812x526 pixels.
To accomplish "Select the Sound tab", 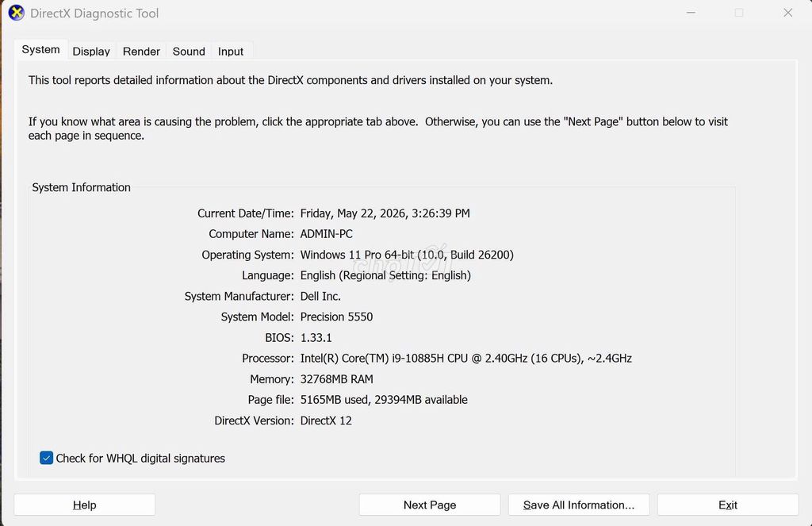I will (x=189, y=52).
